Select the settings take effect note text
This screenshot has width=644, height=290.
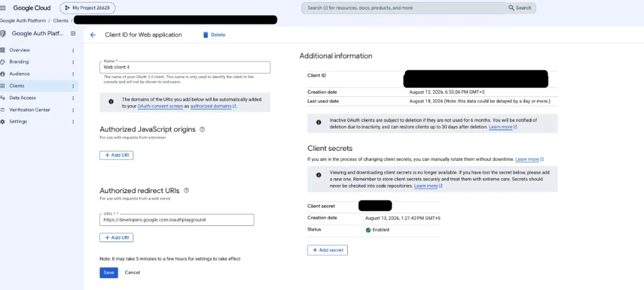tap(170, 259)
